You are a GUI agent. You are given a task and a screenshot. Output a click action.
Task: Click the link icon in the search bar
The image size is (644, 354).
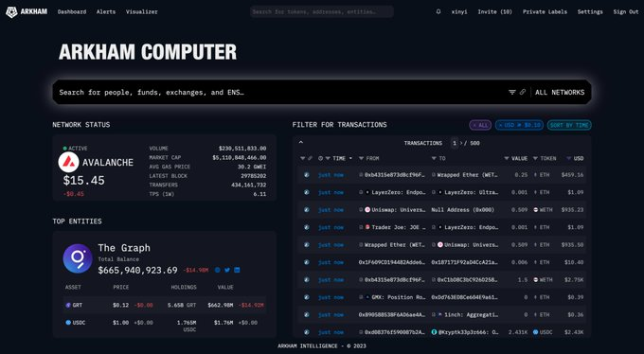click(x=523, y=92)
